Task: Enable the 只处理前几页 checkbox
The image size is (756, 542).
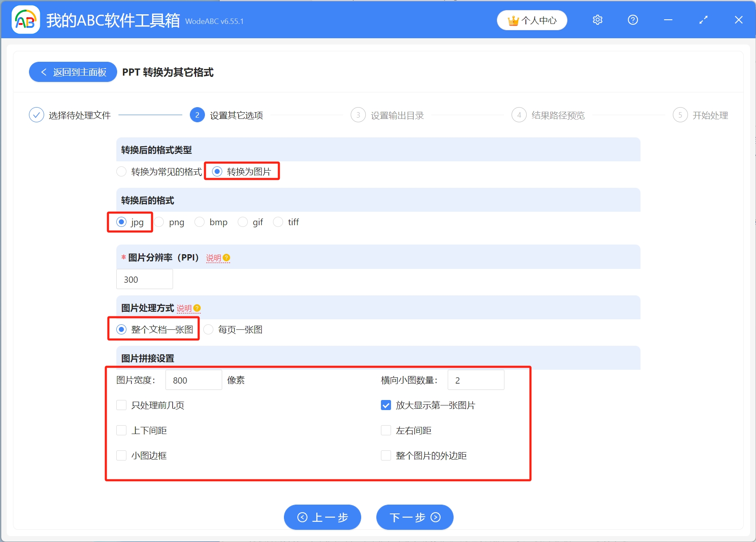Action: 121,405
